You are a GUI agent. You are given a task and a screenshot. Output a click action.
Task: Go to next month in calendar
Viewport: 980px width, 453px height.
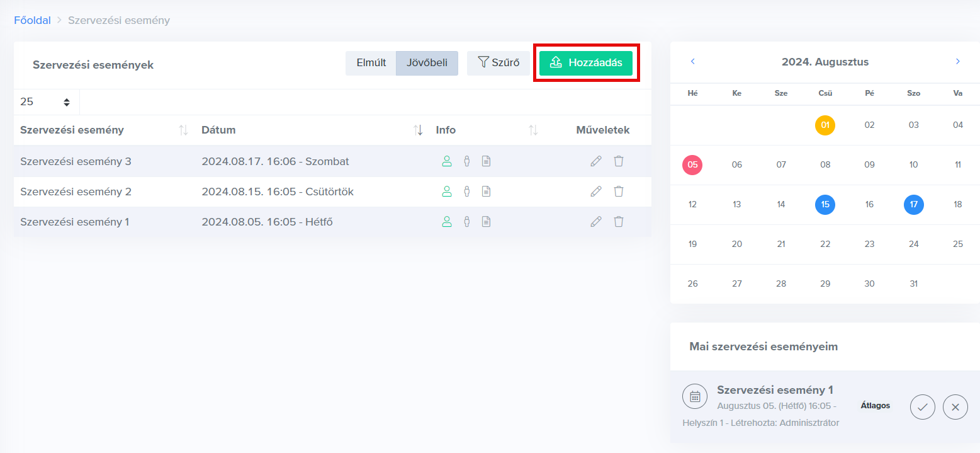point(958,62)
